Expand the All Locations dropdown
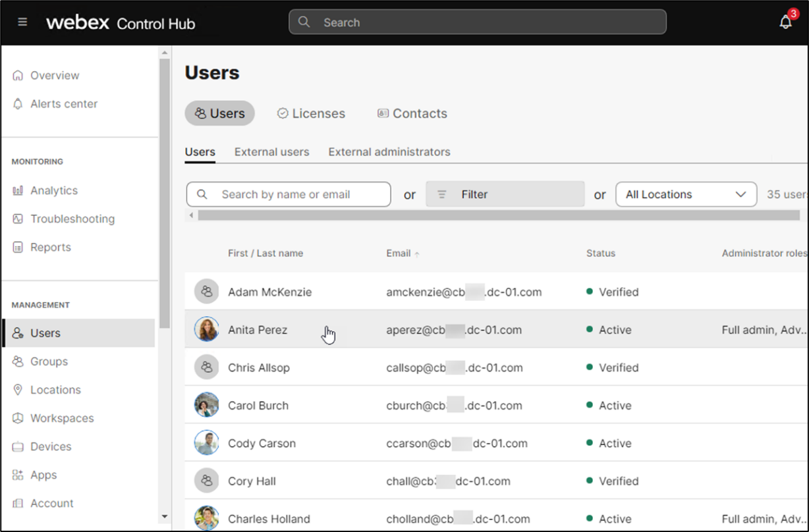 tap(686, 194)
